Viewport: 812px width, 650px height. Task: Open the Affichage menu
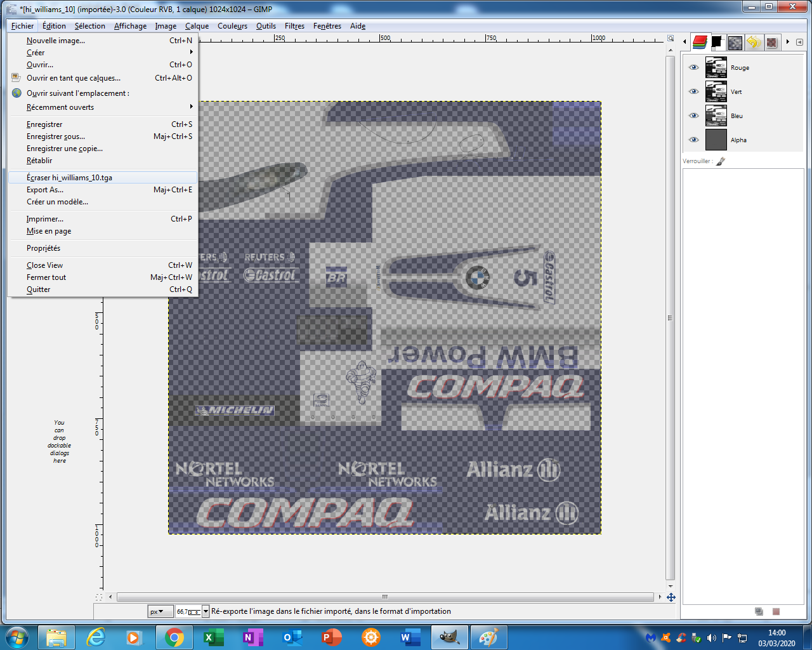130,26
